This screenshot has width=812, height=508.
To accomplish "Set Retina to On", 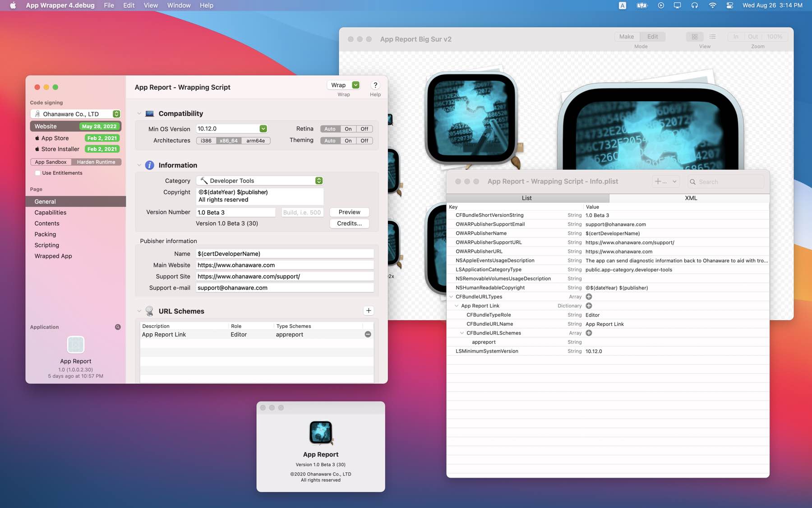I will click(348, 129).
